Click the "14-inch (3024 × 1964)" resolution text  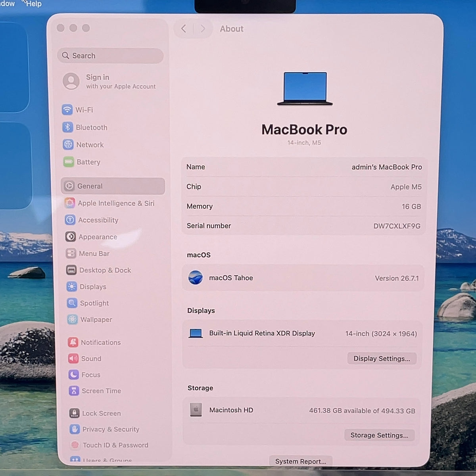(x=381, y=334)
